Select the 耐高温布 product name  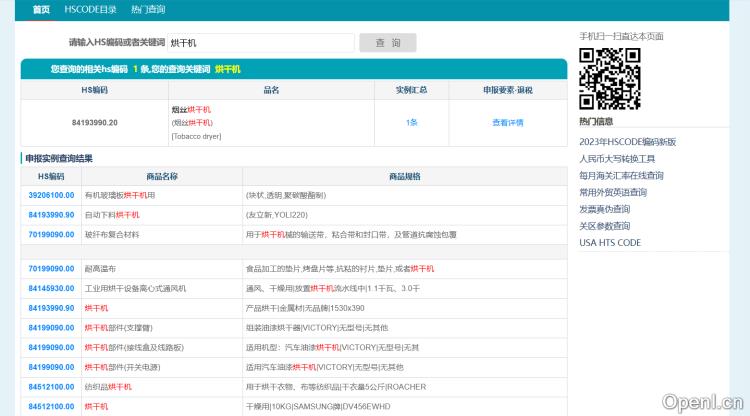pyautogui.click(x=100, y=269)
